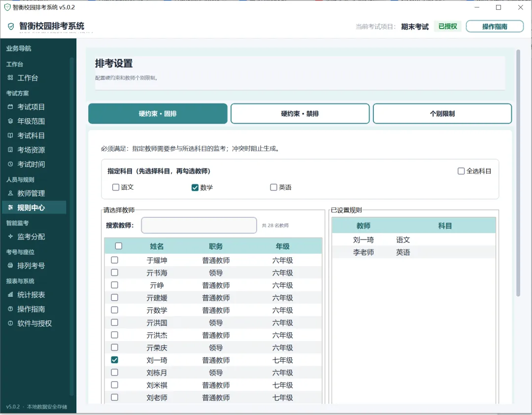The width and height of the screenshot is (532, 415).
Task: Click the 操作指南 button in header
Action: pyautogui.click(x=495, y=27)
